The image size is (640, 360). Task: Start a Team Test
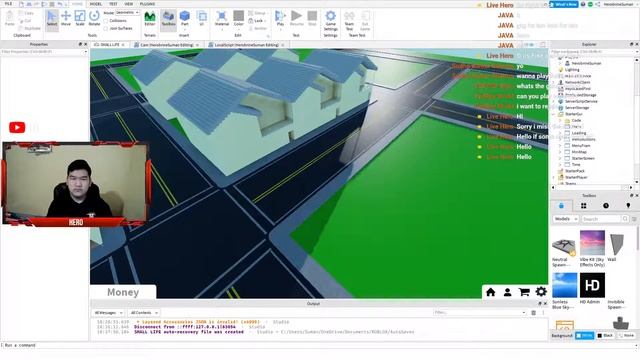[x=349, y=20]
